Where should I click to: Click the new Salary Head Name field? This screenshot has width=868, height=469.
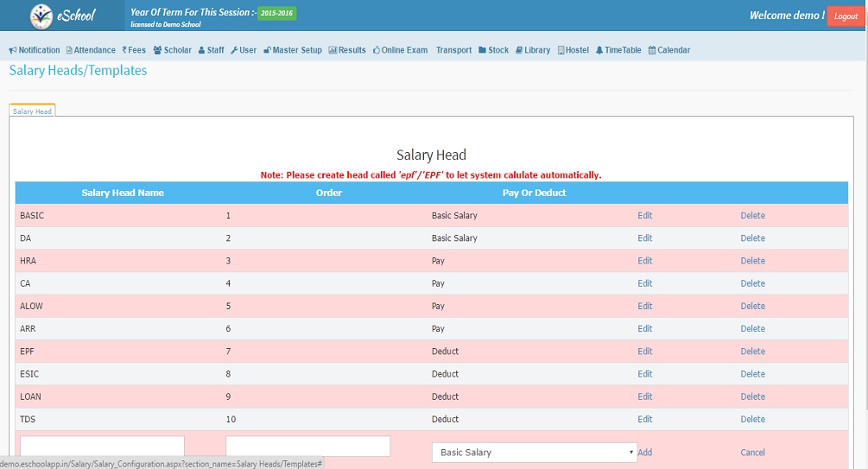[x=102, y=447]
